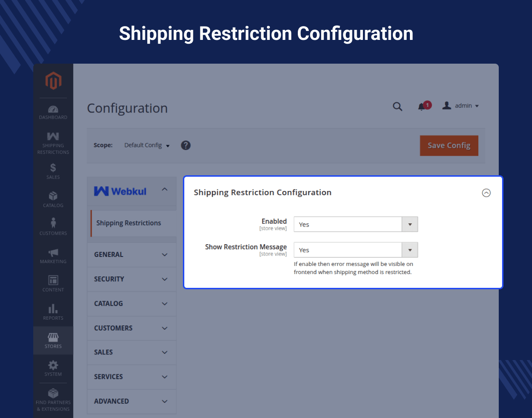
Task: Open the Stores sidebar menu
Action: coord(53,340)
